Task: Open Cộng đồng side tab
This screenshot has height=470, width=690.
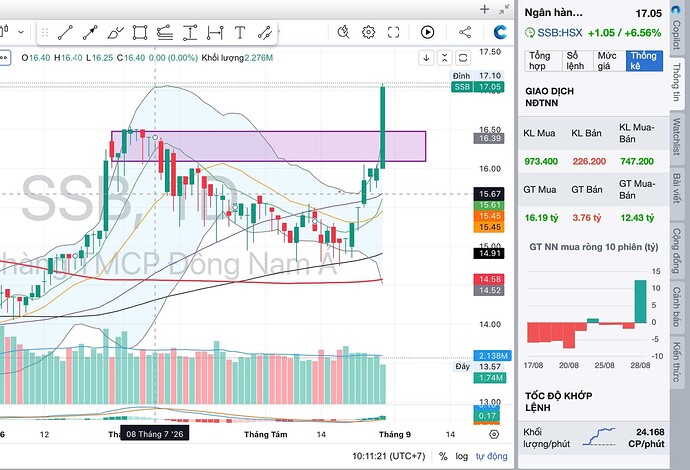Action: tap(676, 250)
